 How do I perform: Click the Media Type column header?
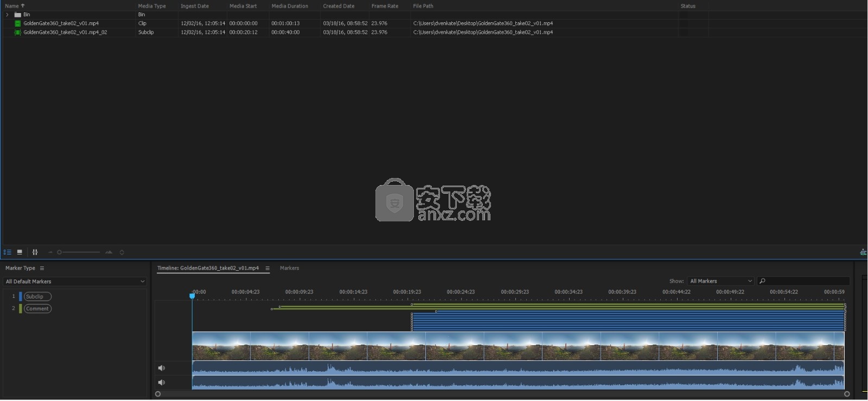click(x=152, y=6)
